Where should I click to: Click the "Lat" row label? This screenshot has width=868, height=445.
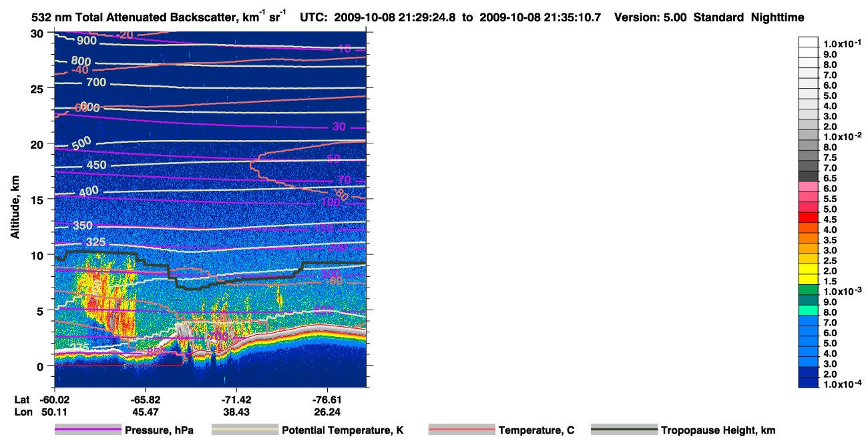pyautogui.click(x=22, y=399)
